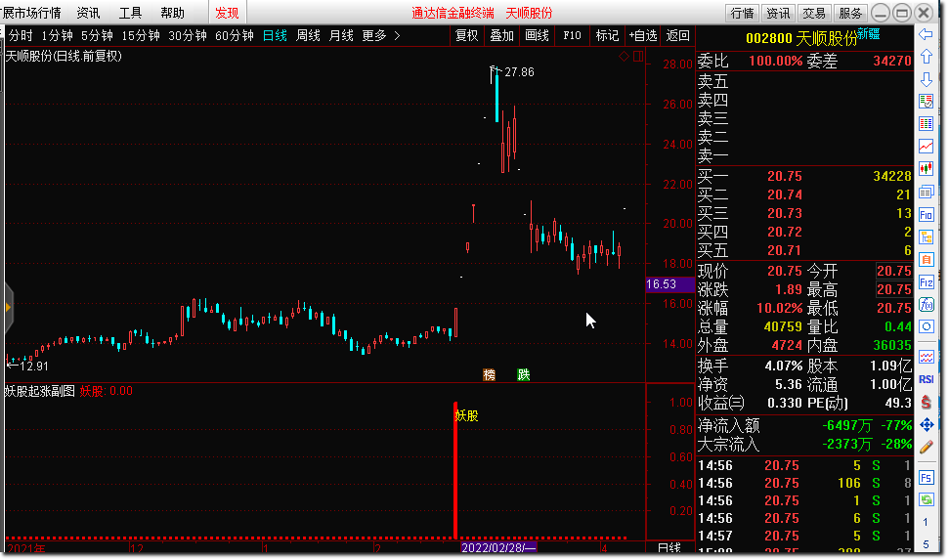The width and height of the screenshot is (949, 560).
Task: Open the 更多 periods dropdown
Action: pos(374,36)
